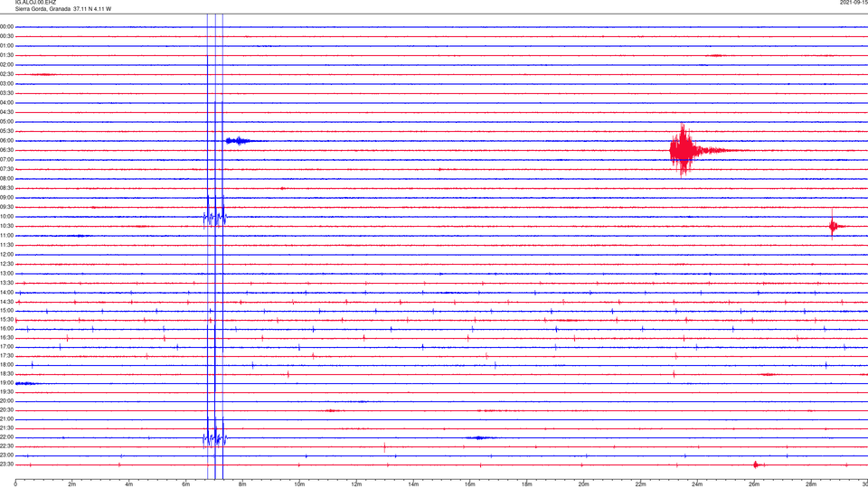
Task: Click the 13:30 time label
Action: point(6,283)
